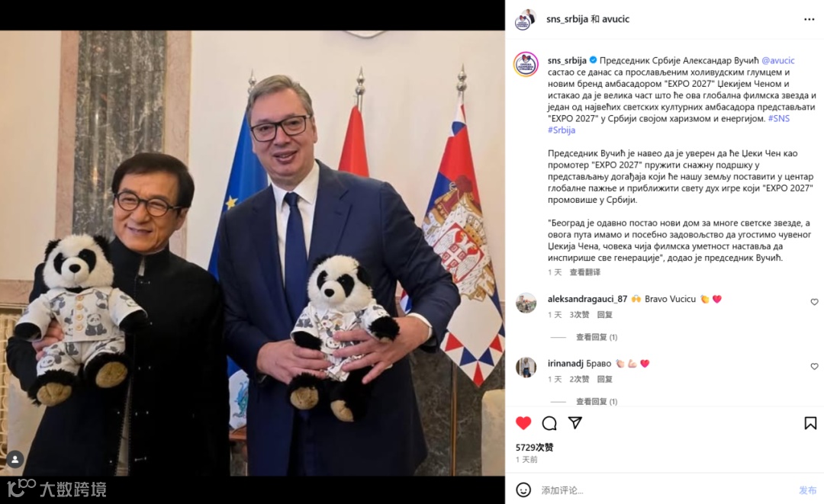Click the 发布 post comment button

[x=808, y=490]
